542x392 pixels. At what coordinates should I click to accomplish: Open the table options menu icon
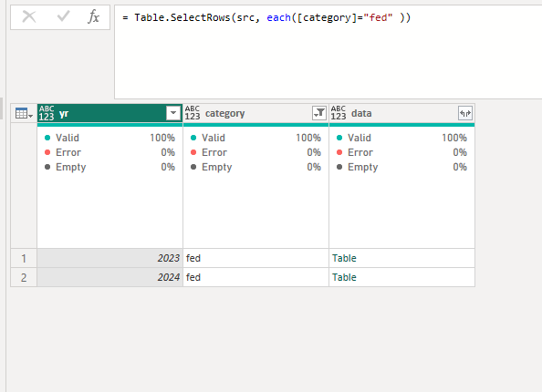tap(24, 113)
